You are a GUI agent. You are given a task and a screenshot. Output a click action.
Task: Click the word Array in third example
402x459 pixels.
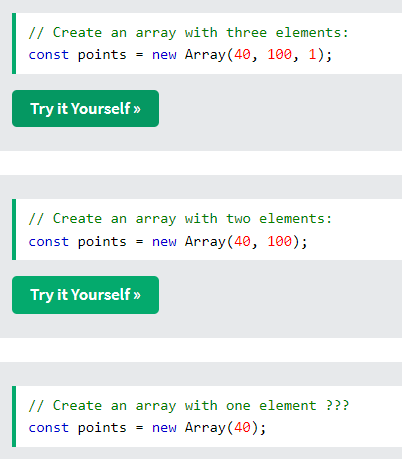205,428
